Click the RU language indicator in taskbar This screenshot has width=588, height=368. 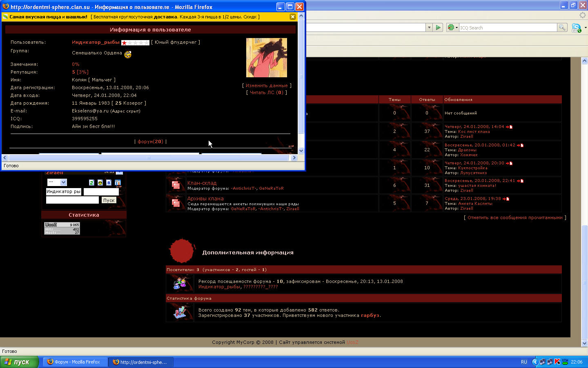pos(524,362)
